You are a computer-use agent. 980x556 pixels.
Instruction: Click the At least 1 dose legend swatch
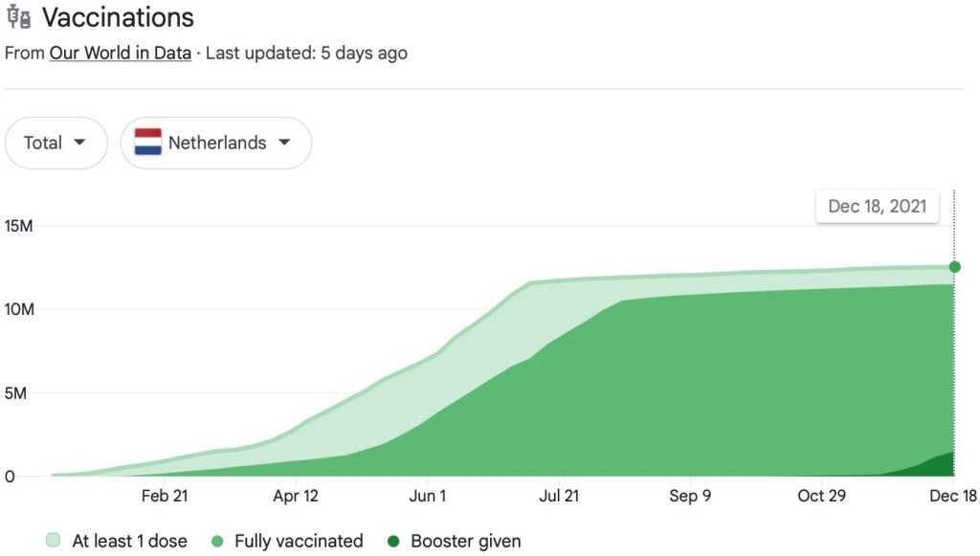tap(54, 541)
